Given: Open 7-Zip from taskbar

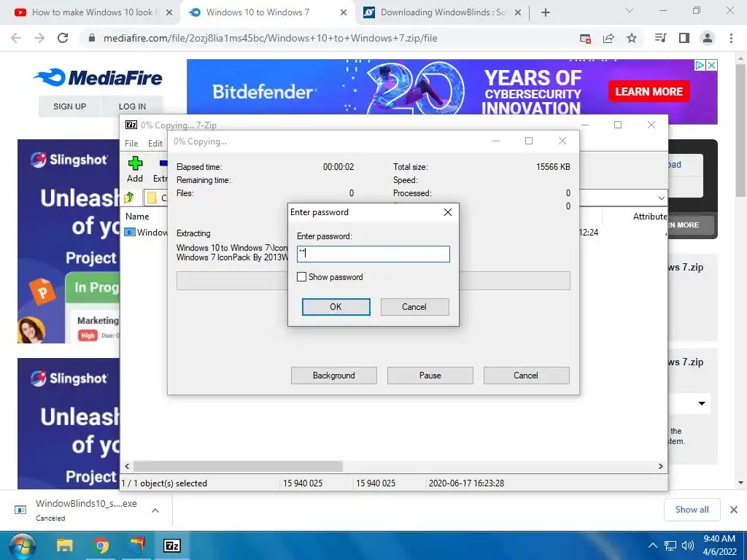Looking at the screenshot, I should [x=171, y=545].
